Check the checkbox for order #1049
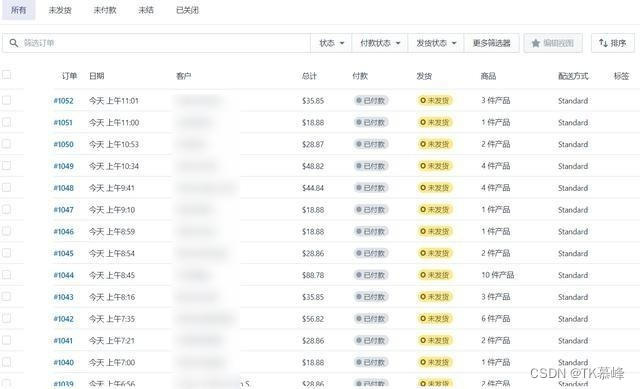 (7, 165)
